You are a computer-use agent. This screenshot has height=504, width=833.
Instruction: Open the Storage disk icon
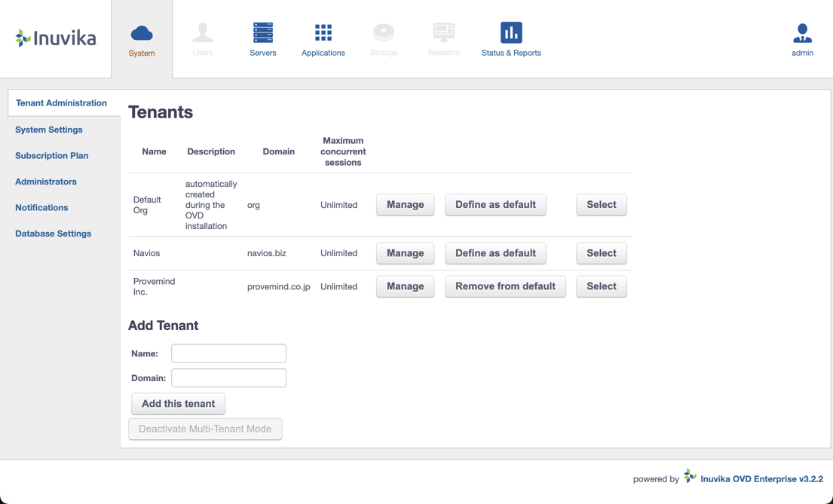tap(384, 32)
